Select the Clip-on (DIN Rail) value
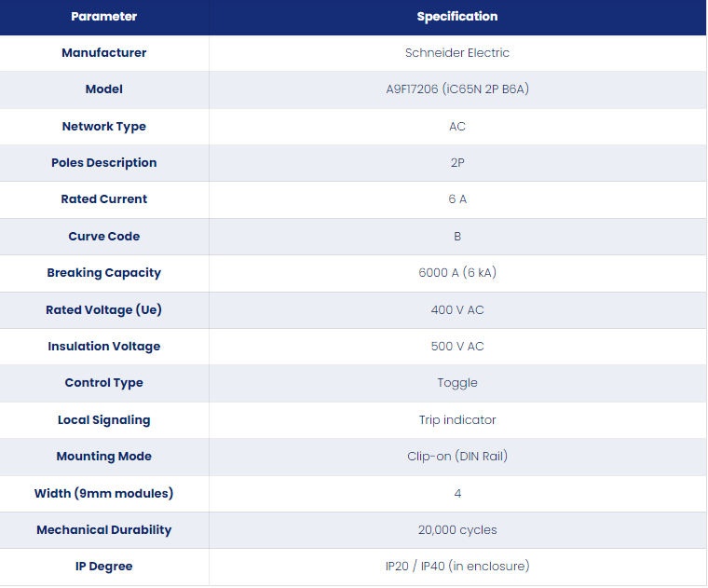This screenshot has width=708, height=588. (x=457, y=456)
